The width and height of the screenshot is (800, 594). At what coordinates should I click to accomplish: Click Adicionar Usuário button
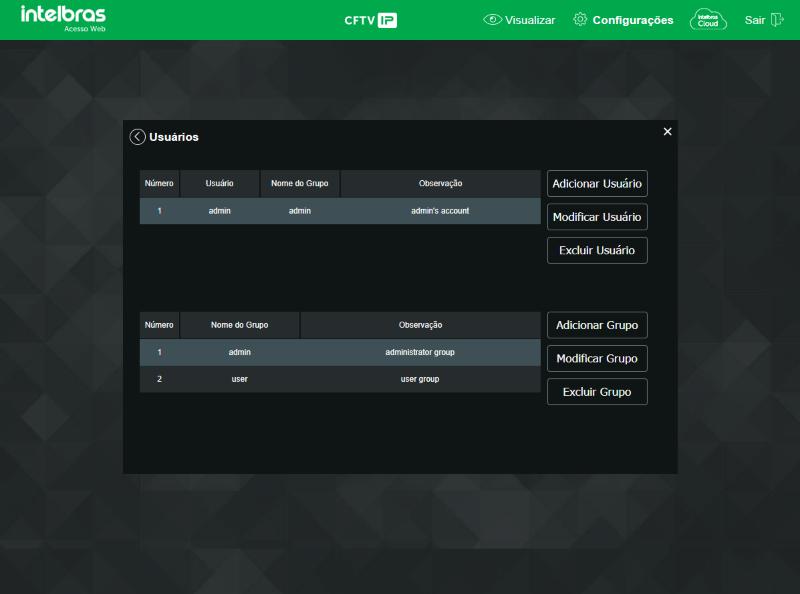click(x=597, y=184)
